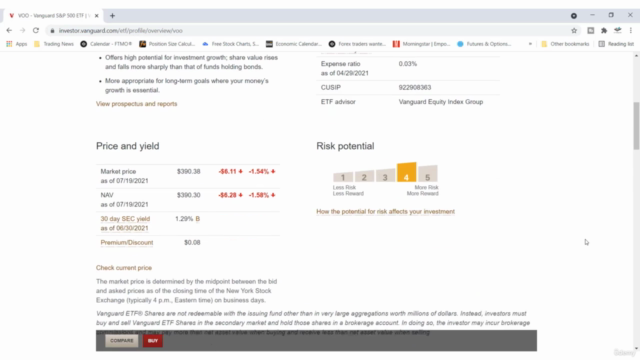Open How the potential for risk affects link
Image resolution: width=640 pixels, height=360 pixels.
[385, 211]
